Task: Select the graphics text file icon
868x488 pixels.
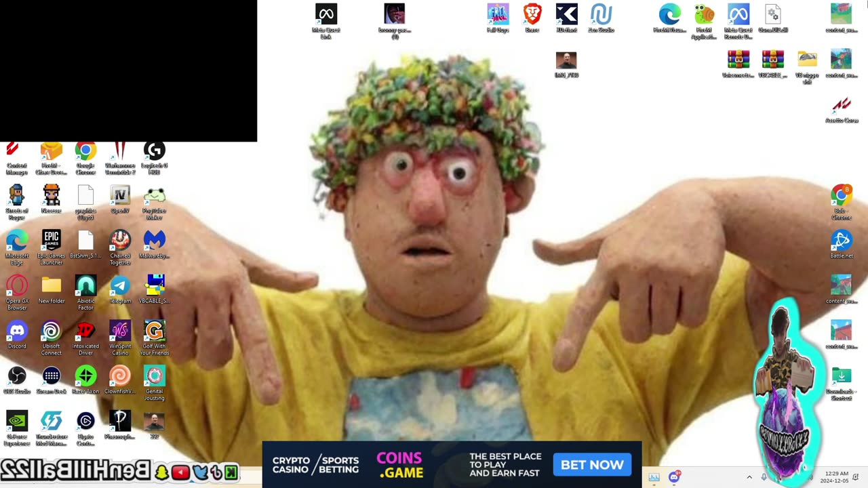Action: pyautogui.click(x=85, y=202)
